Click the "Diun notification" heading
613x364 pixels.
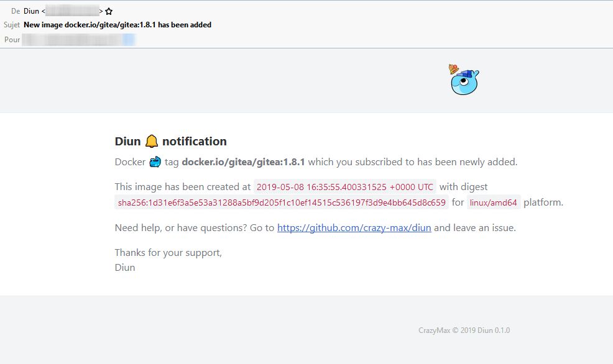point(171,142)
